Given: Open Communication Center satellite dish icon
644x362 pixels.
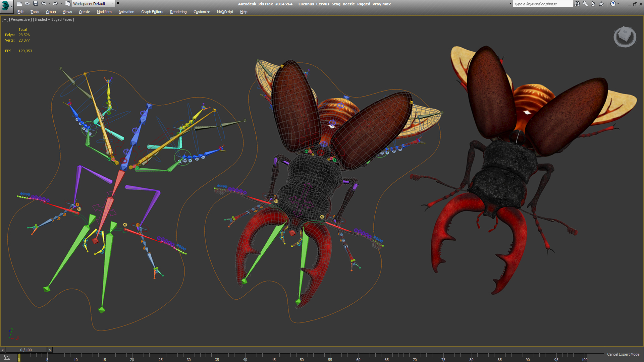Looking at the screenshot, I should pos(593,4).
